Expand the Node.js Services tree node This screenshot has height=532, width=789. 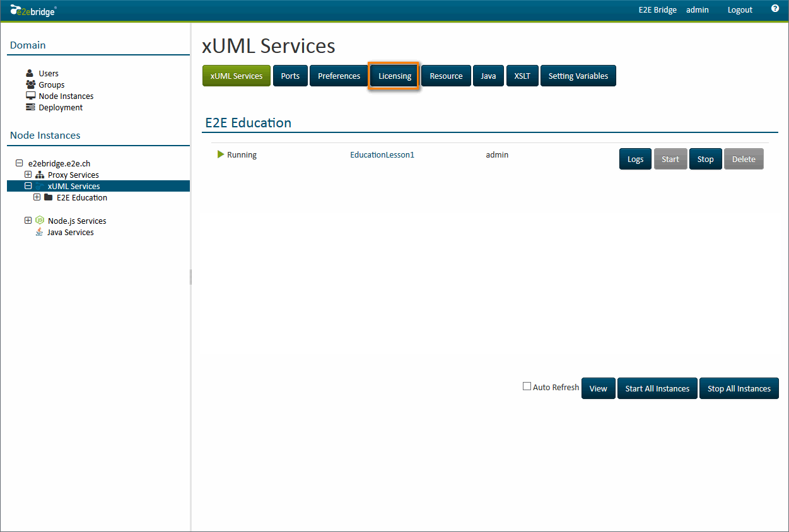click(x=28, y=221)
